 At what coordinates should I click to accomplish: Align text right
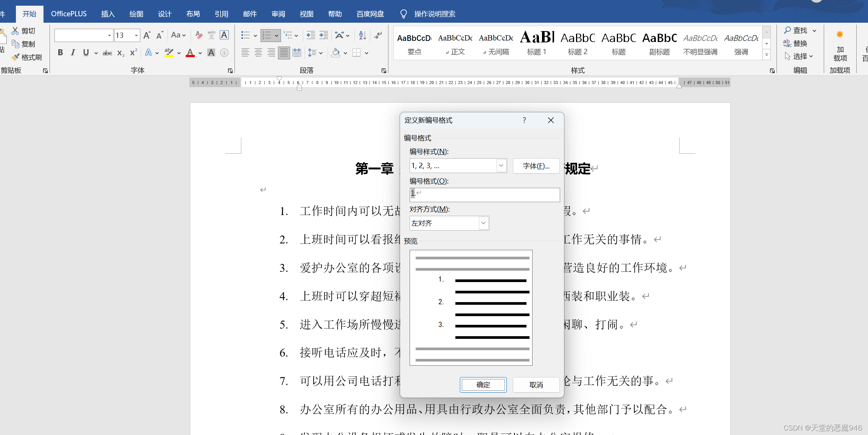point(271,53)
